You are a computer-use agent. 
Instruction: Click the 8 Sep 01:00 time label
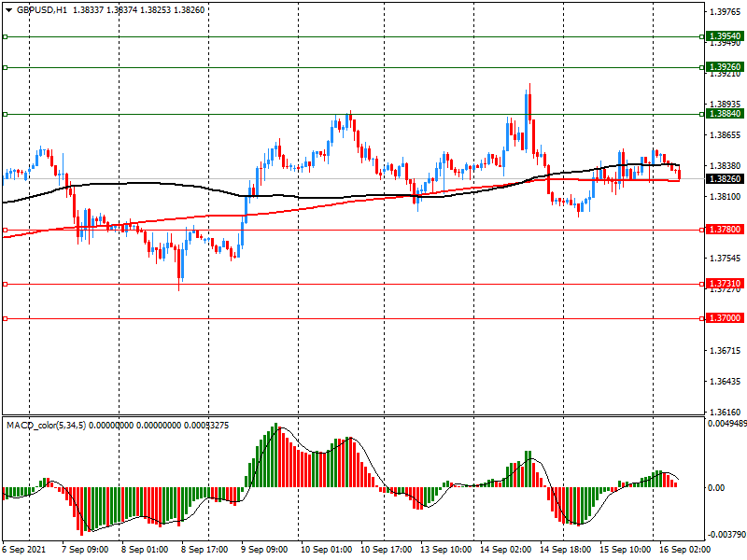(x=145, y=550)
